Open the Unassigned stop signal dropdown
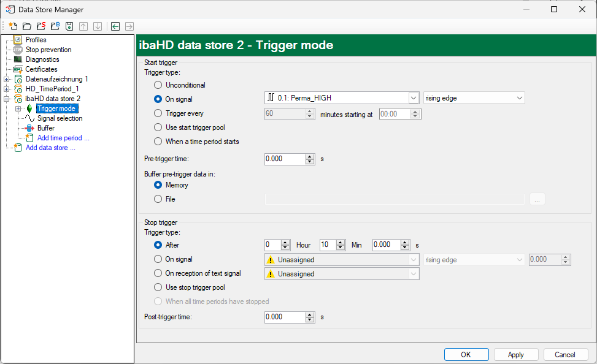597x364 pixels. coord(414,260)
